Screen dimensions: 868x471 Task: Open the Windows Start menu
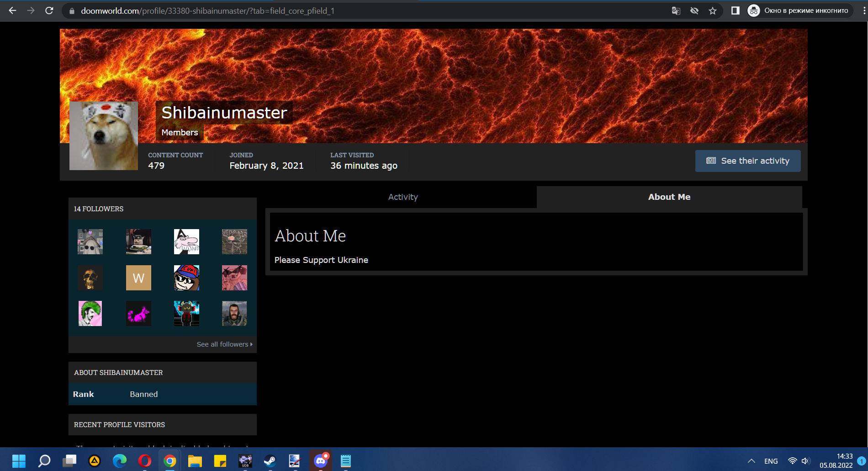tap(19, 460)
